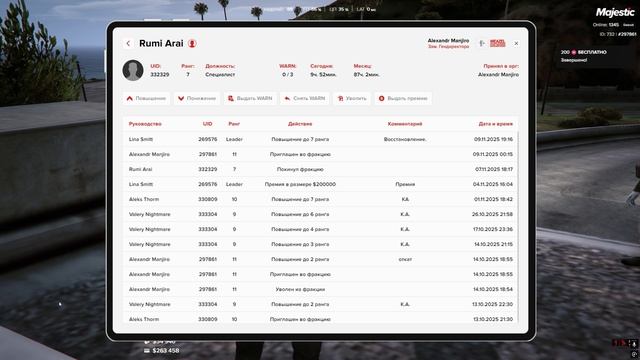Click Повышение до 3 ранга action cell
This screenshot has height=360, width=640.
300,244
